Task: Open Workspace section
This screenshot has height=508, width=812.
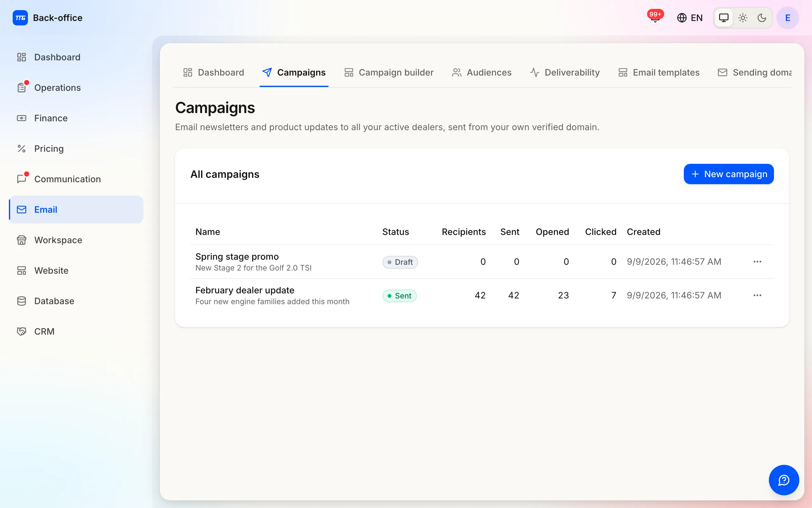Action: point(76,240)
